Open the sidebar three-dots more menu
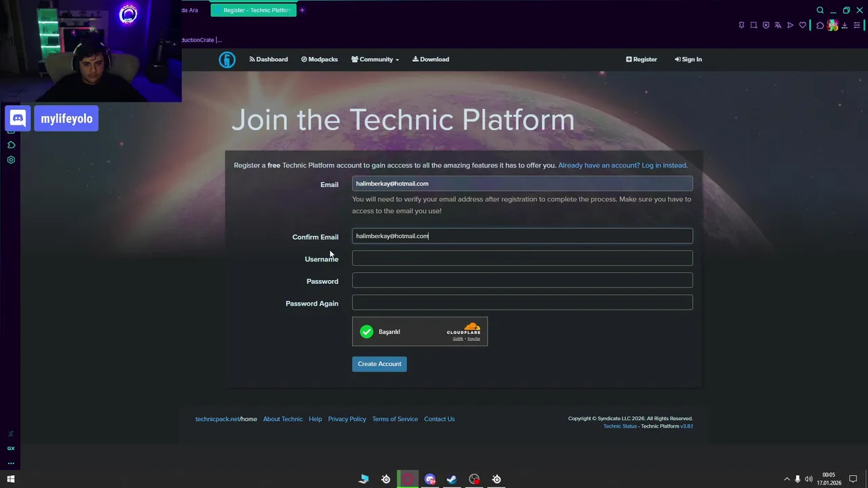868x488 pixels. pos(11,464)
